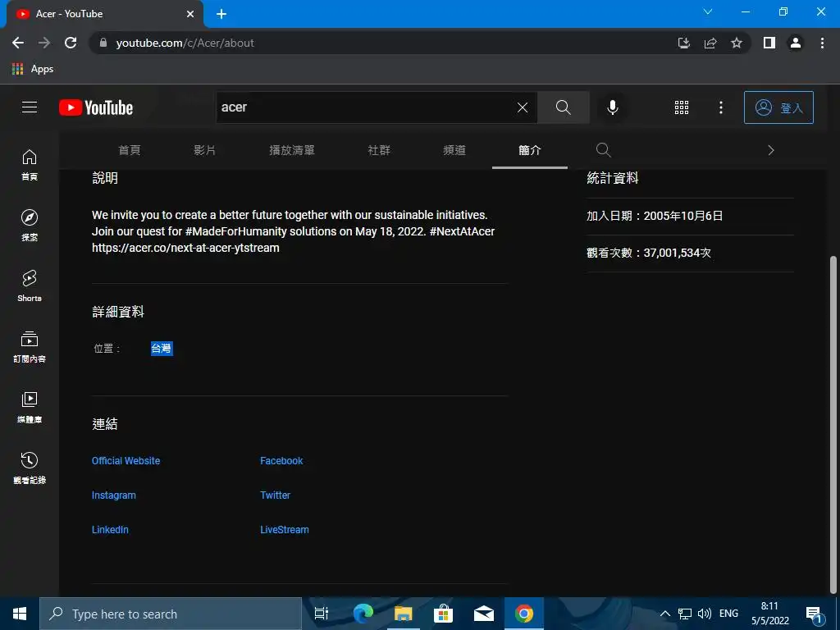Switch to the 播放清單 playlists tab
840x630 pixels.
click(292, 151)
